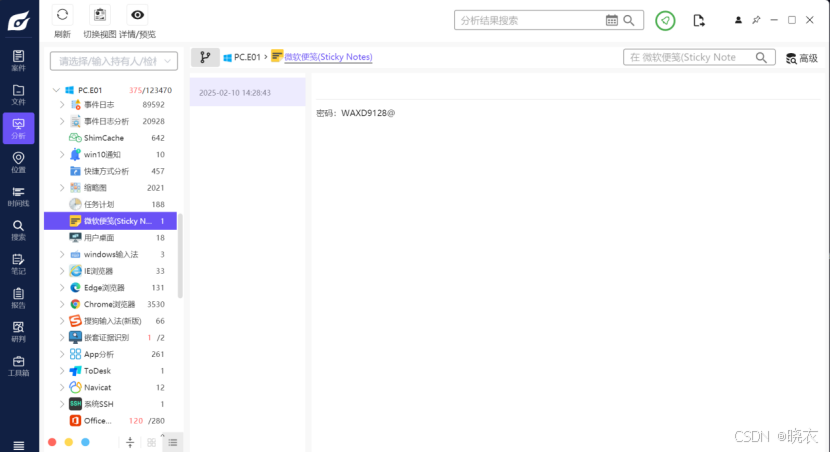This screenshot has width=830, height=452.
Task: Click the branch tree icon button
Action: (205, 57)
